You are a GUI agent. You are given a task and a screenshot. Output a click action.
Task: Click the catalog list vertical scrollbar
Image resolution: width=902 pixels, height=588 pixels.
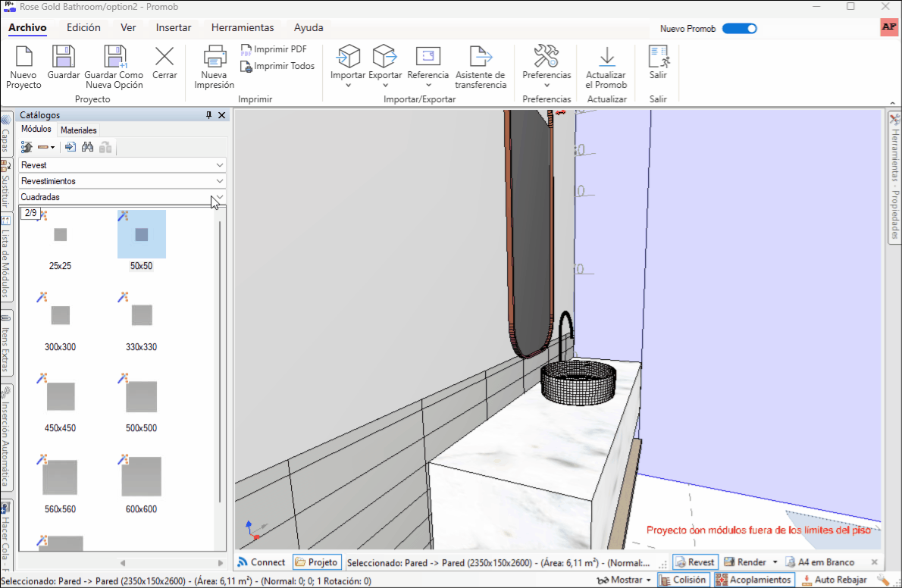click(x=220, y=360)
